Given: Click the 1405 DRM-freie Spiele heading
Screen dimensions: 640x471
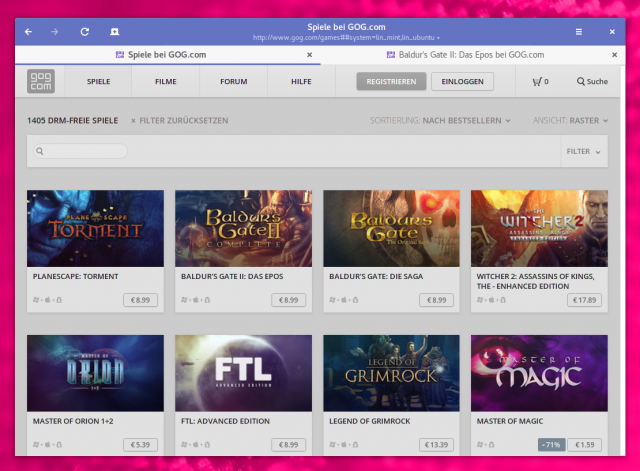Looking at the screenshot, I should click(x=73, y=120).
